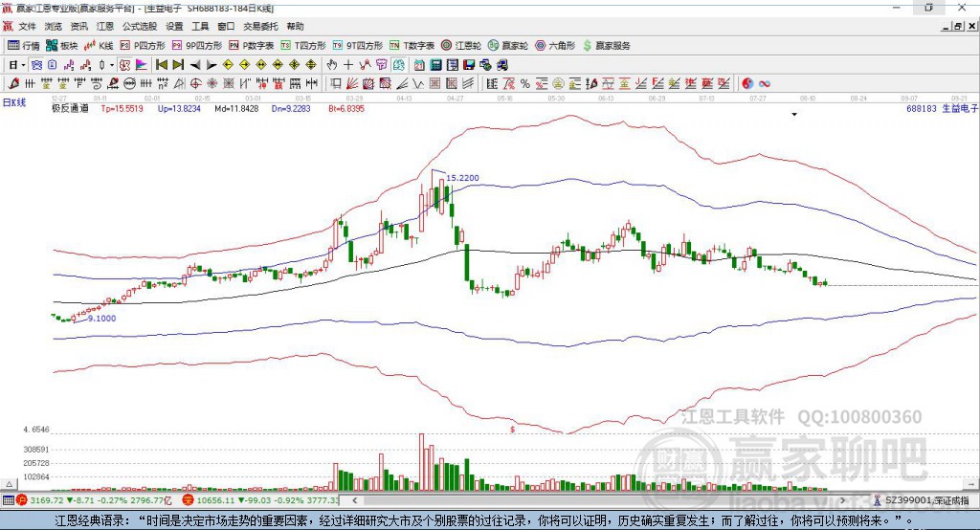The height and width of the screenshot is (530, 980).
Task: Select the crosshair plus cursor tool
Action: tap(348, 65)
